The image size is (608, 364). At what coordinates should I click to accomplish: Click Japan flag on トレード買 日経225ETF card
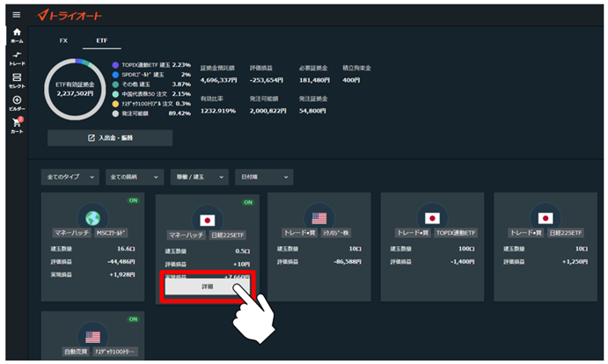point(546,218)
